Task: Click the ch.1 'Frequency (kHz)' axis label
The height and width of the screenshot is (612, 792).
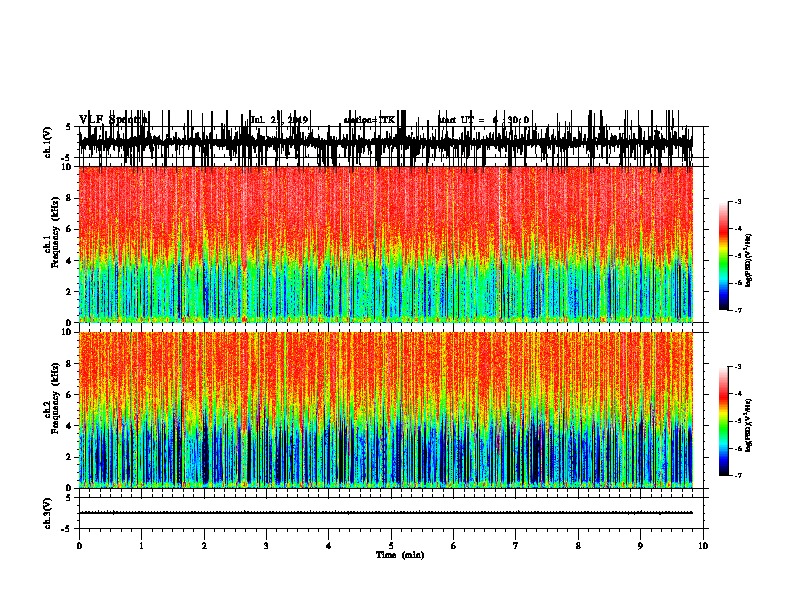Action: 56,232
